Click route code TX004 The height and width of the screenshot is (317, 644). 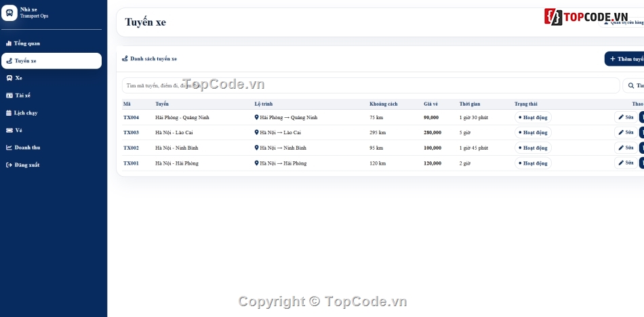131,117
